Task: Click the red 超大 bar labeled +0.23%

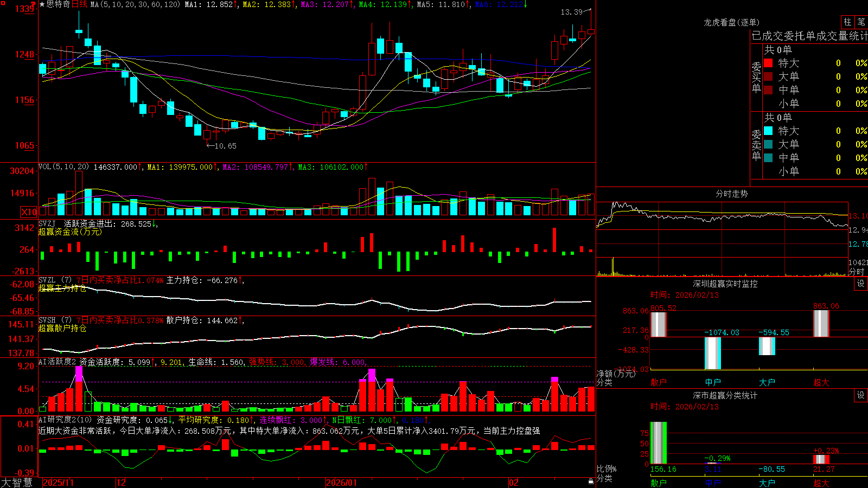Action: tap(821, 459)
